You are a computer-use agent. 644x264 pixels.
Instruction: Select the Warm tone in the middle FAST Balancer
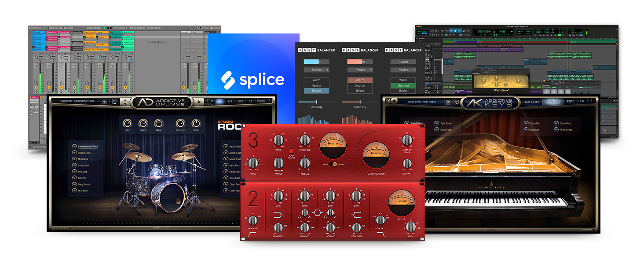click(x=360, y=81)
